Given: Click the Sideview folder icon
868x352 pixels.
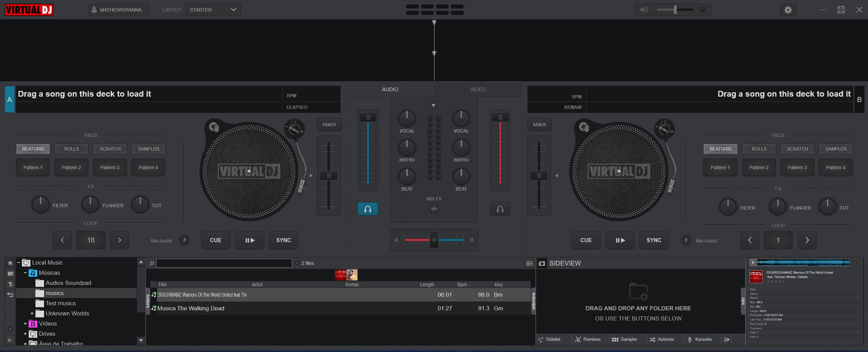Looking at the screenshot, I should coord(542,263).
